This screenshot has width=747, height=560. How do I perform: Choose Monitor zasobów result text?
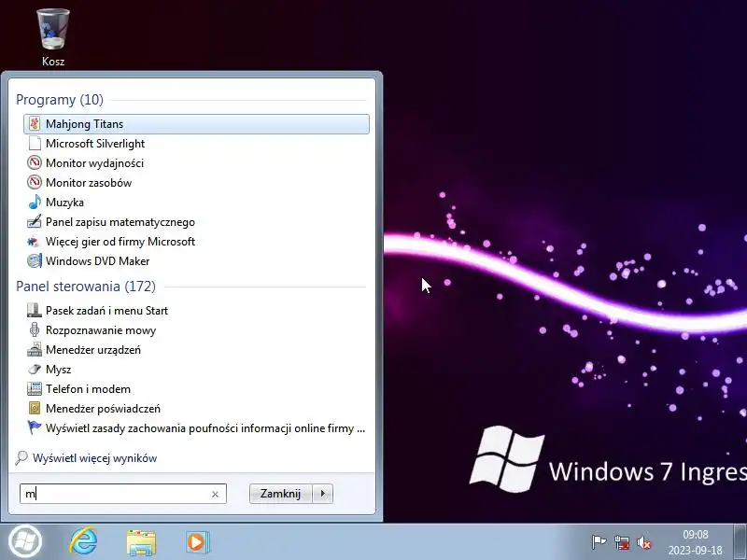pyautogui.click(x=89, y=182)
